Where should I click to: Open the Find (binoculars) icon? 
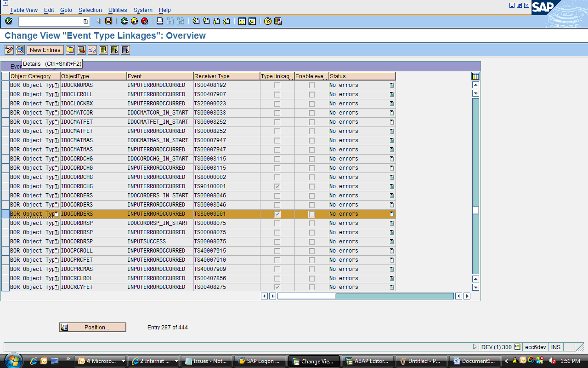click(x=170, y=21)
